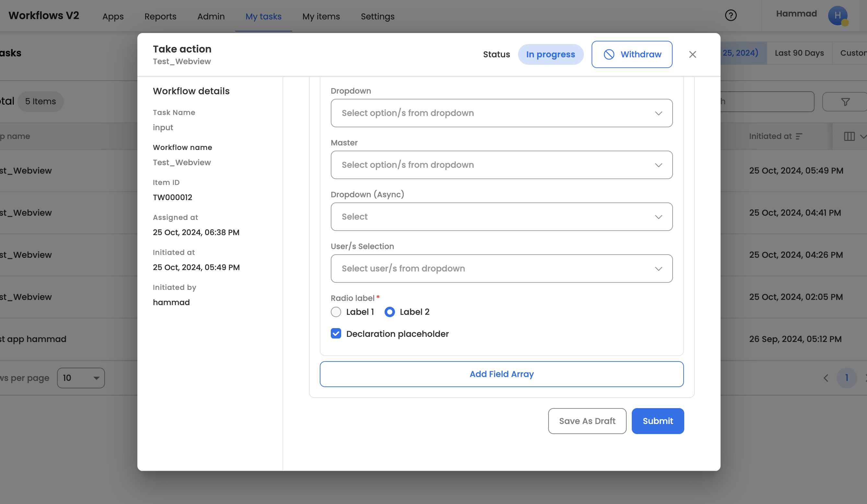867x504 pixels.
Task: Click the Withdraw button
Action: click(632, 54)
